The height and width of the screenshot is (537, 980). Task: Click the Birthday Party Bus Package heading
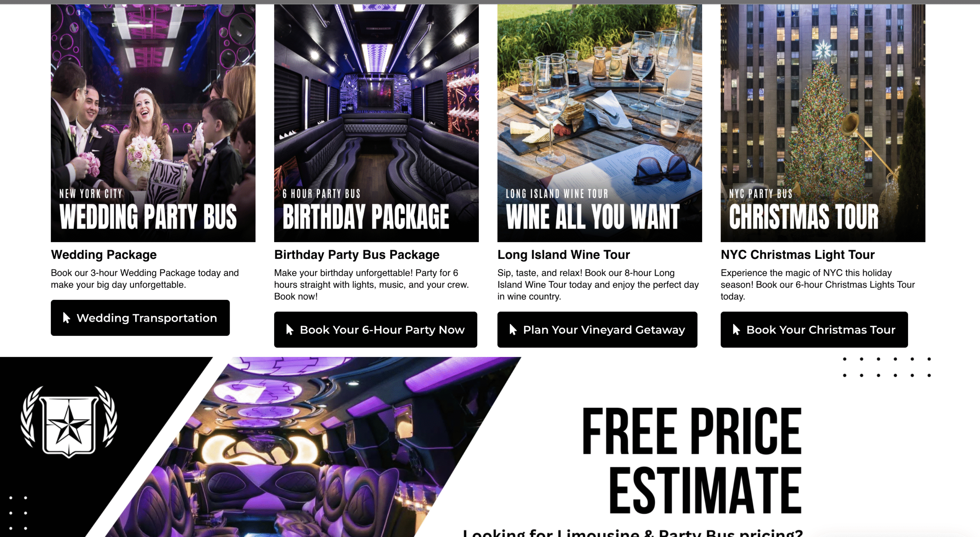(357, 255)
